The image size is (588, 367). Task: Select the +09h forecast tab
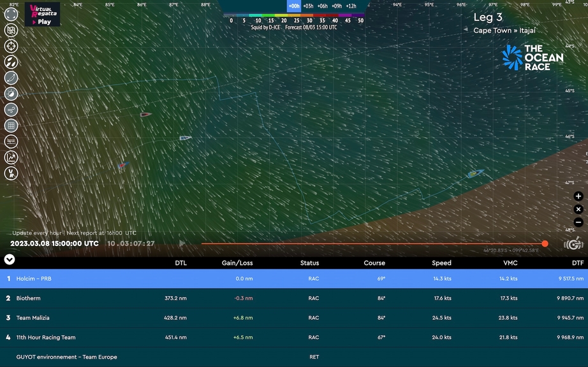click(x=337, y=6)
